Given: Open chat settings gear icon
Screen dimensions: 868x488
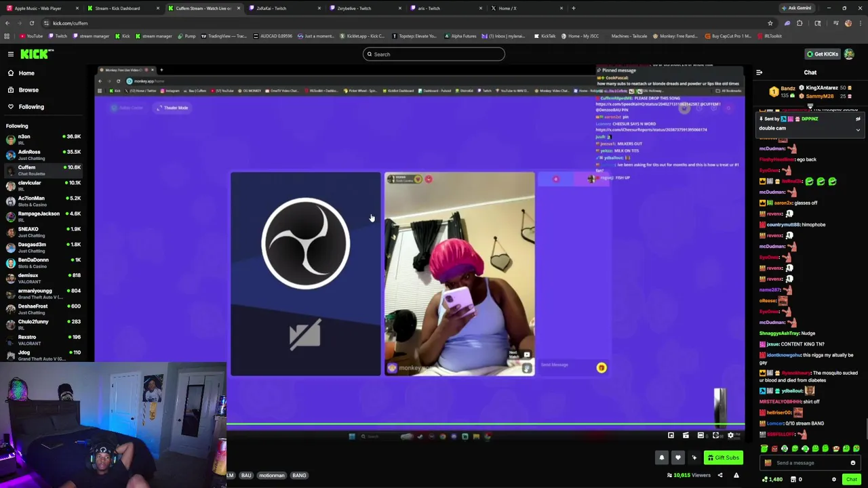Looking at the screenshot, I should tap(834, 479).
